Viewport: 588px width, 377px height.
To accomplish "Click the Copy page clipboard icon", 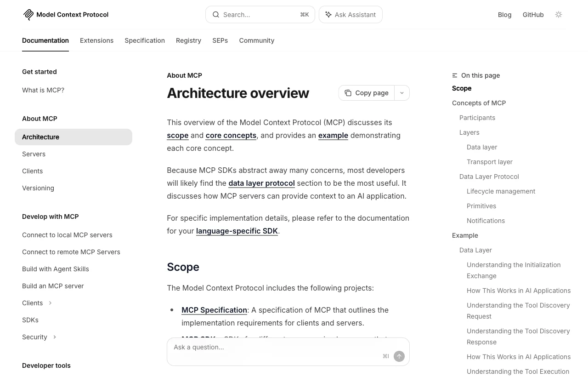I will click(x=348, y=93).
